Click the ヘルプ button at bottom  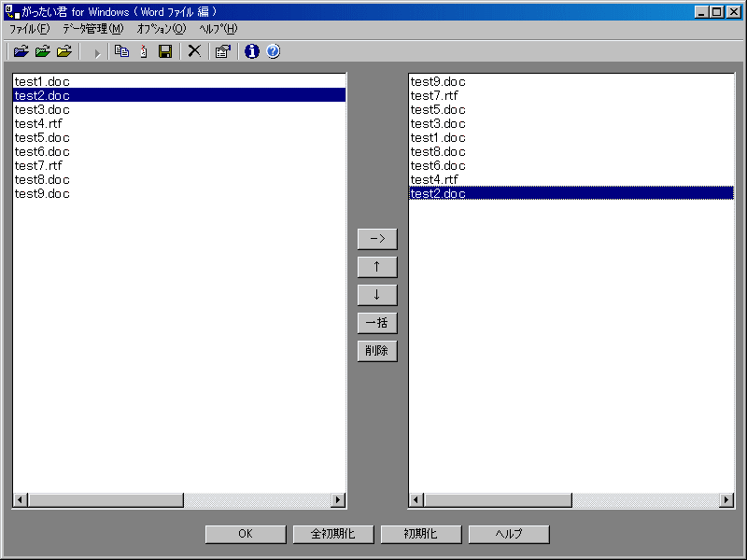coord(509,534)
